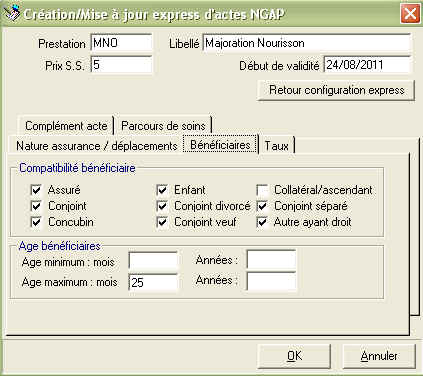
Task: Click the Annuler button
Action: pos(379,356)
